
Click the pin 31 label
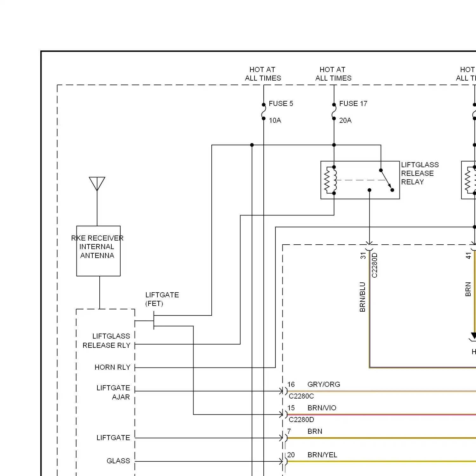[363, 256]
